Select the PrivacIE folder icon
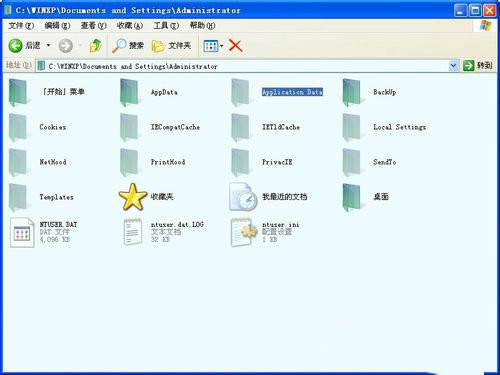The width and height of the screenshot is (500, 375). [x=241, y=162]
